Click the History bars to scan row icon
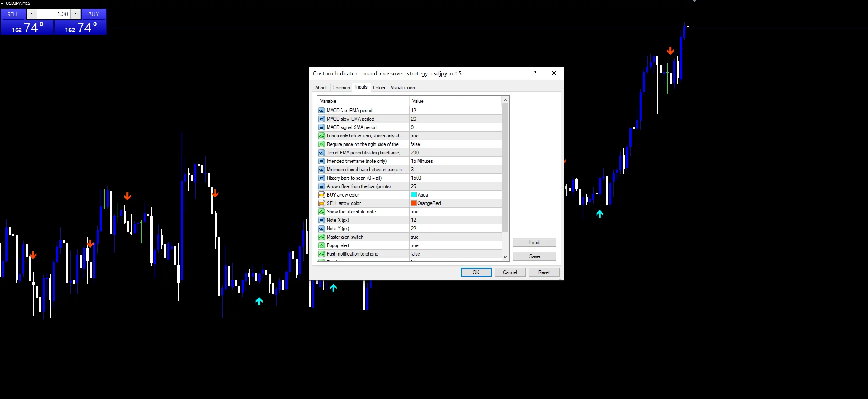 [321, 178]
